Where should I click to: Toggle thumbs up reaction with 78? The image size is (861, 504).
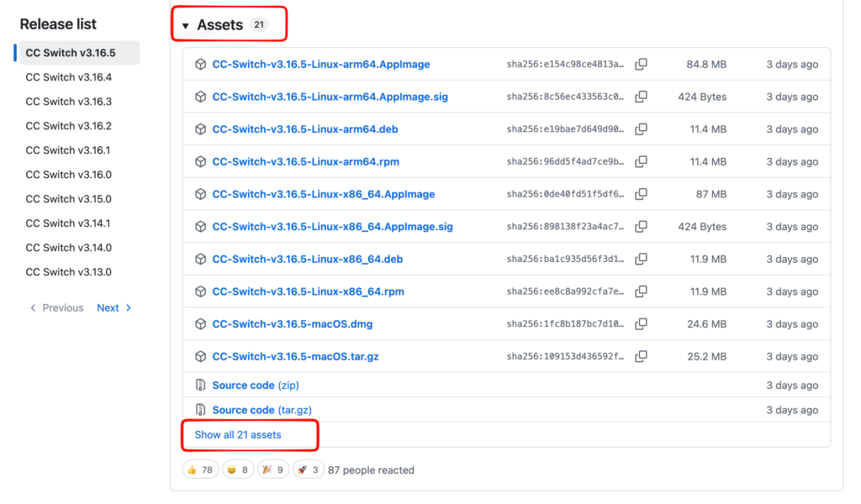[200, 470]
